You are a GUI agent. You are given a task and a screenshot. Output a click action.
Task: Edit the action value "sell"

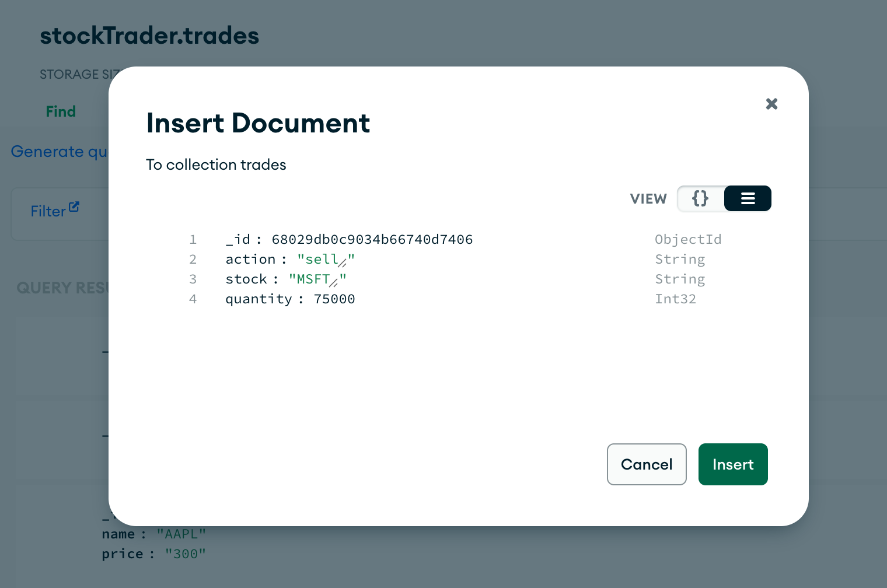coord(326,259)
